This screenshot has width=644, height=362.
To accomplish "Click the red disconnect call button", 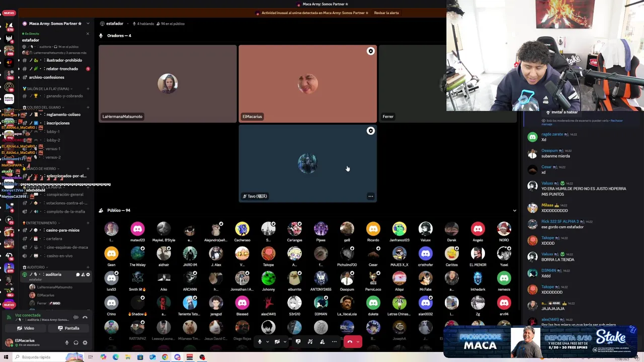I will (x=350, y=342).
